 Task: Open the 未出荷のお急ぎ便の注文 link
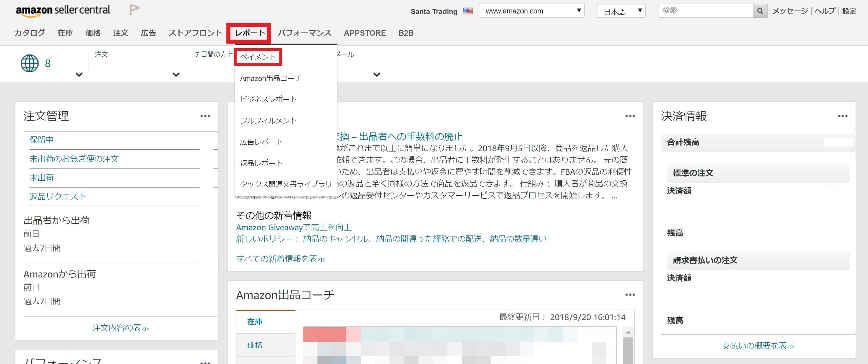click(x=74, y=158)
